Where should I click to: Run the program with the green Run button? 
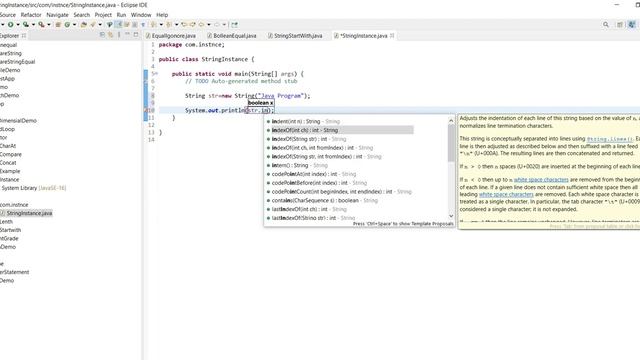click(11, 24)
